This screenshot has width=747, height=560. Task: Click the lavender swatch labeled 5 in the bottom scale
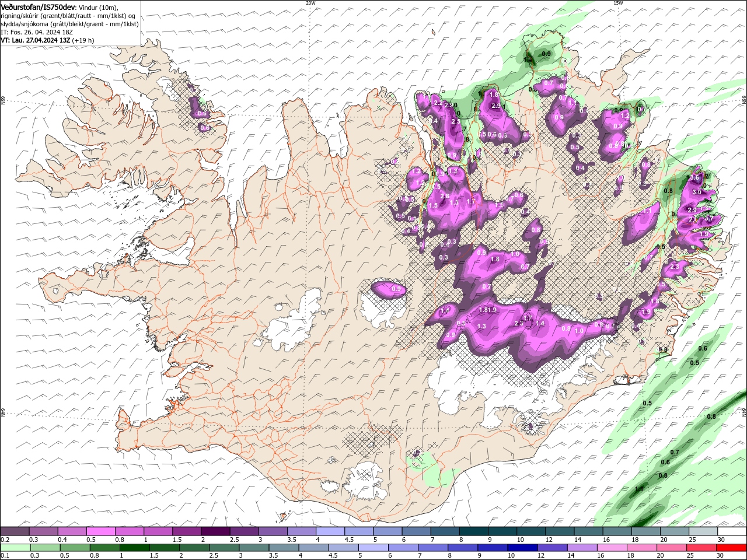tap(373, 548)
